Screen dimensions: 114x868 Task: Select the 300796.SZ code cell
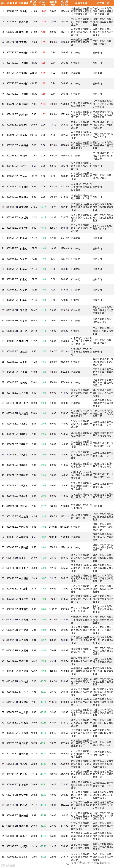coord(12,774)
